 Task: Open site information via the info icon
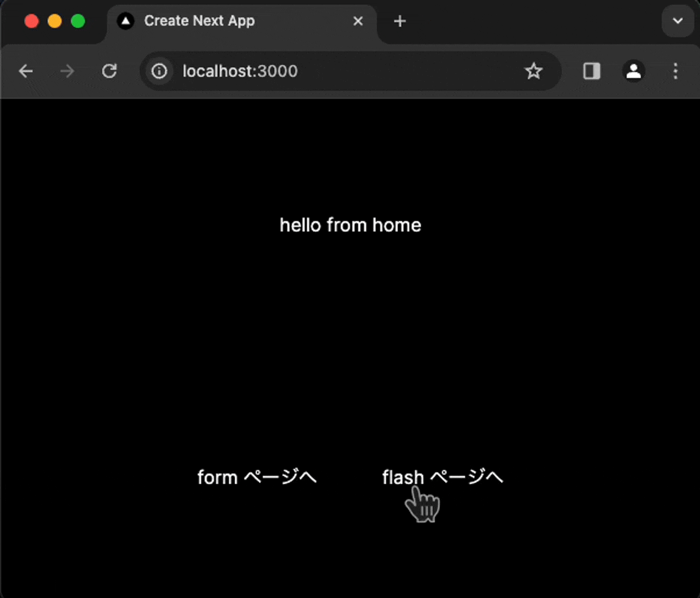[159, 71]
